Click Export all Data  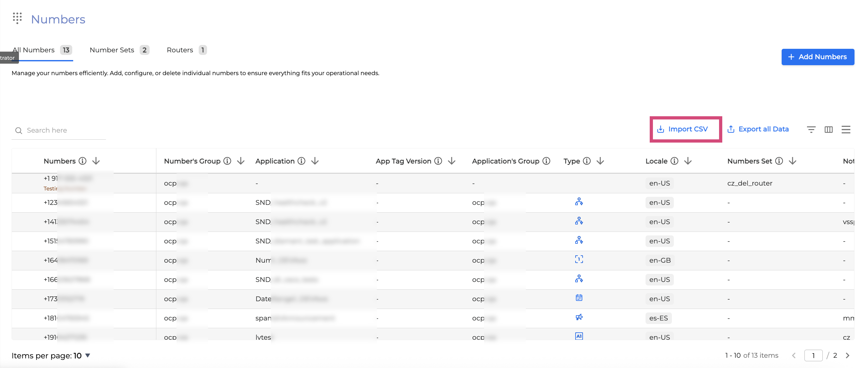(758, 129)
